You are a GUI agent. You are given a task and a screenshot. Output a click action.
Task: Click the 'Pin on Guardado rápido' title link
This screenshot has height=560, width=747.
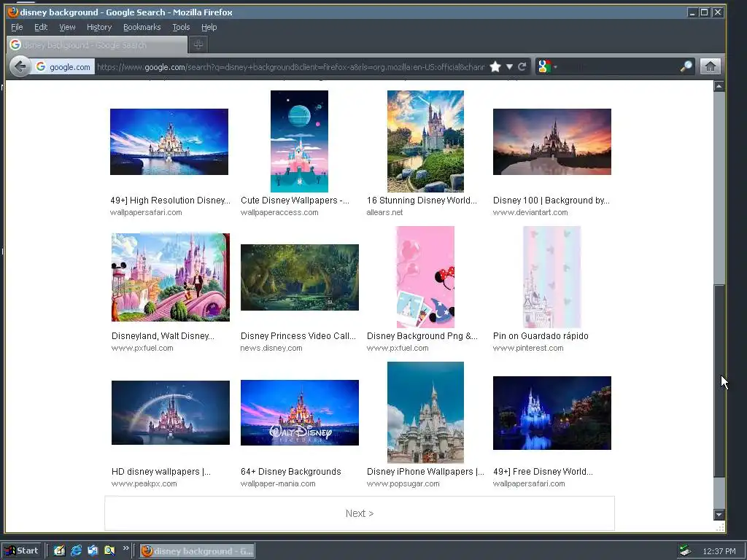[541, 336]
